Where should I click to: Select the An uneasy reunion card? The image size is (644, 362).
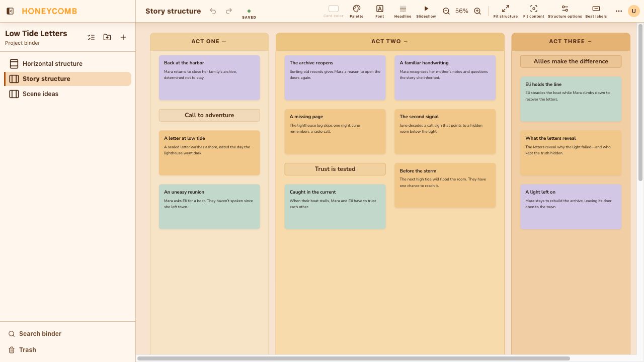click(x=209, y=207)
